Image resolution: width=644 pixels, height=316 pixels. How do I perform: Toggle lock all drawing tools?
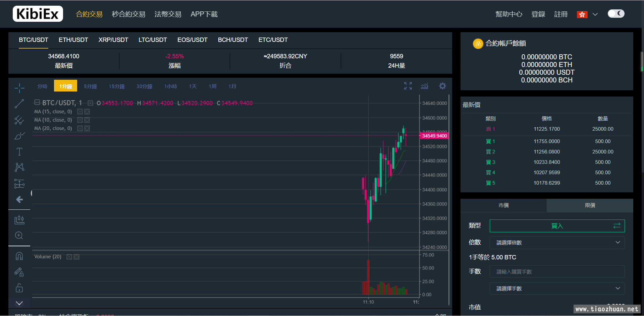click(19, 288)
